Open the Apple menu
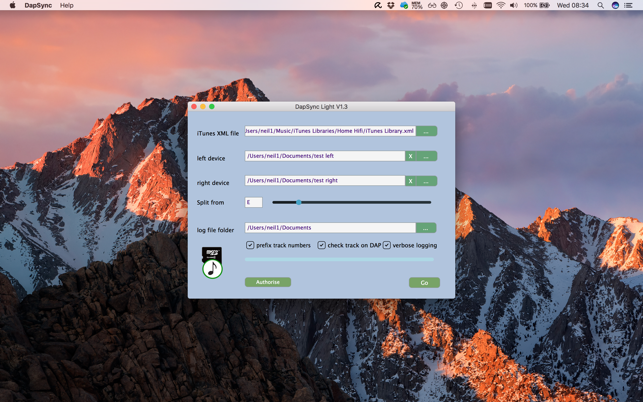The width and height of the screenshot is (643, 402). click(x=12, y=5)
